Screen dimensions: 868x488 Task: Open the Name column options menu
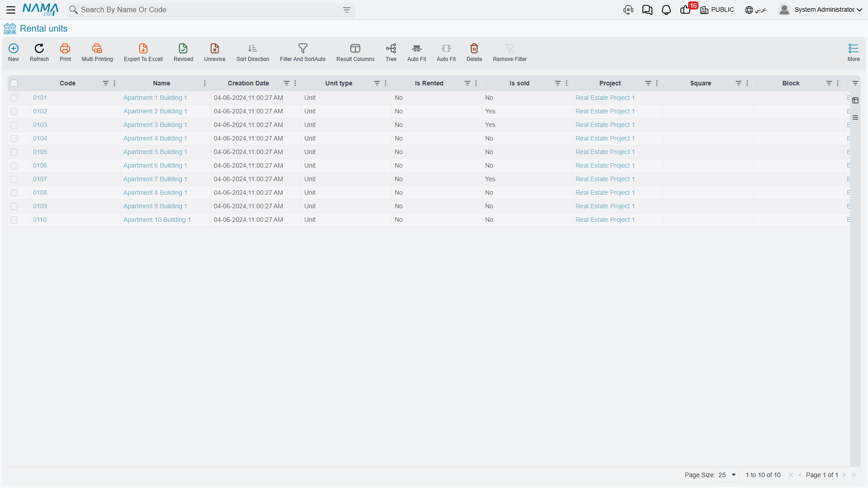205,83
